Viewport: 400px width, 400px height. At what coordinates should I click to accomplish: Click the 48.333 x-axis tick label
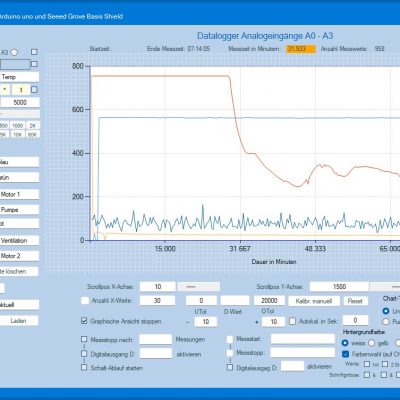(315, 249)
